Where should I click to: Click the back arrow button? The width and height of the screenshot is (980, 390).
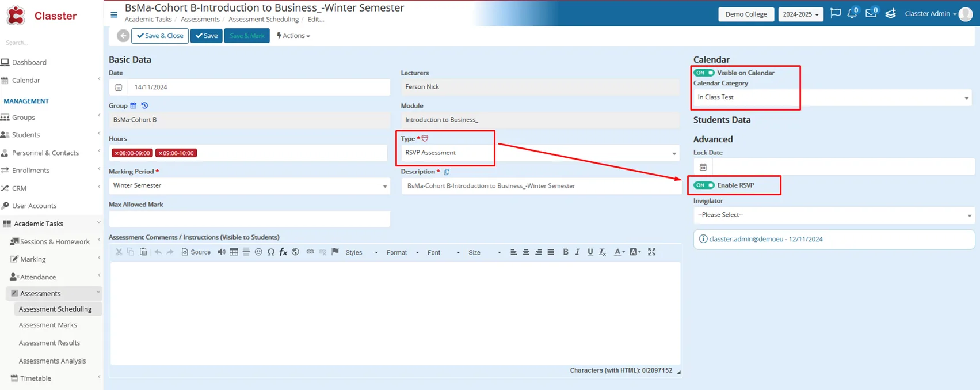click(x=123, y=36)
